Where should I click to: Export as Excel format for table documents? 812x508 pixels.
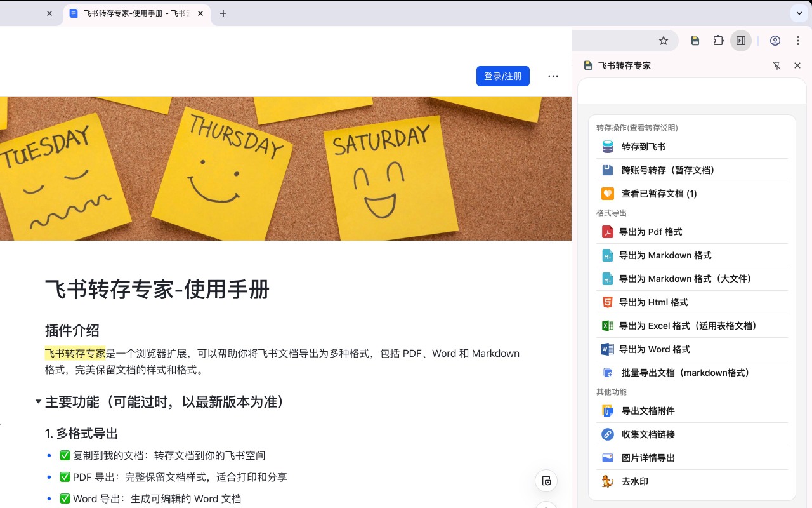tap(688, 326)
